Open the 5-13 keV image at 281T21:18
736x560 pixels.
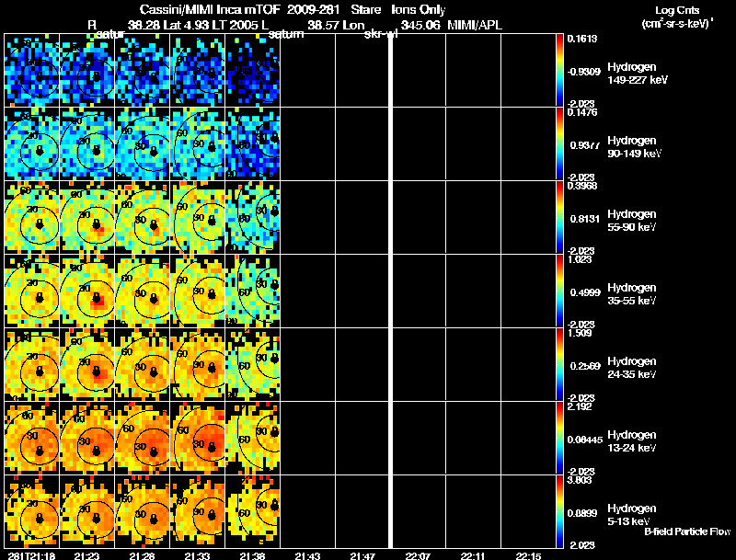pyautogui.click(x=31, y=512)
